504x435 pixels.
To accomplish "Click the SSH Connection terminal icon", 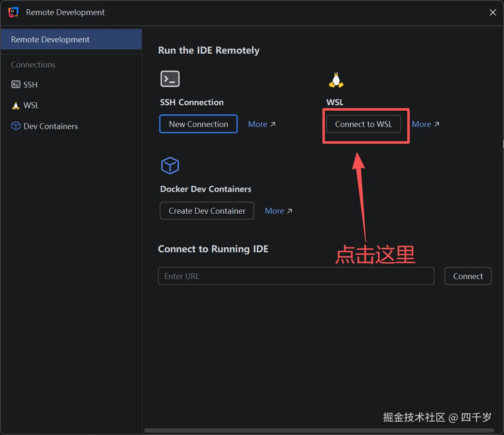I will pos(170,78).
